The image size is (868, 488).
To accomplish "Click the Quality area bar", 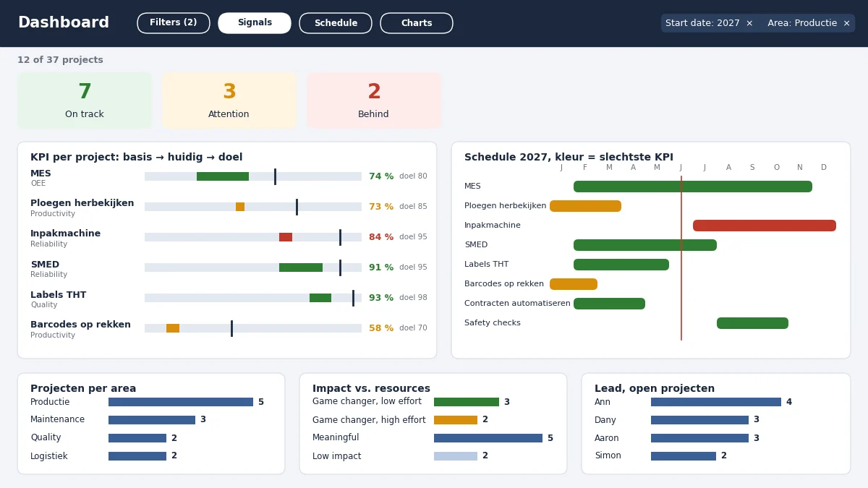I will pos(137,438).
